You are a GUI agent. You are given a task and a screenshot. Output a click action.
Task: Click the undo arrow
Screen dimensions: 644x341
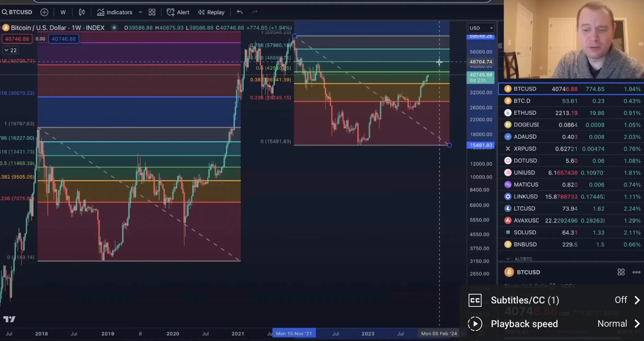[x=239, y=12]
